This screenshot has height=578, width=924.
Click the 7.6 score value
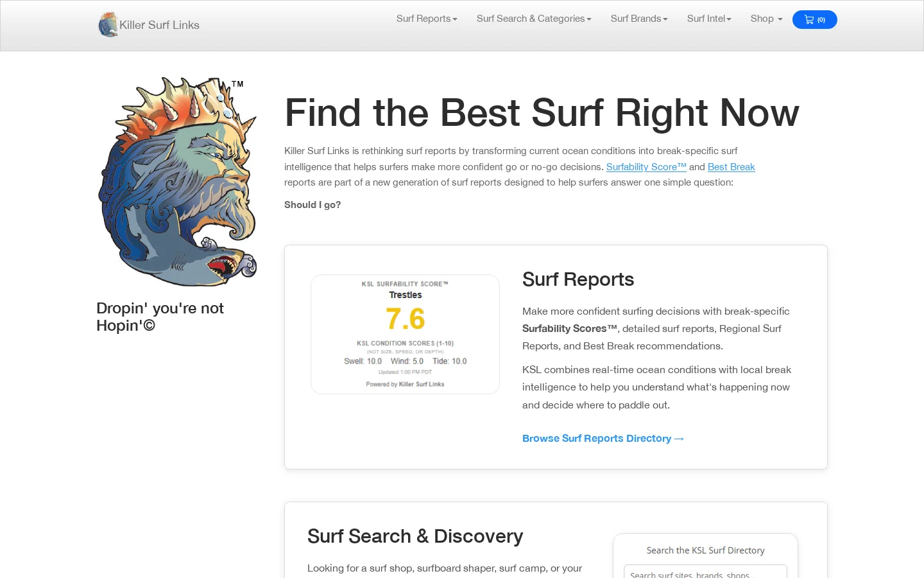406,319
